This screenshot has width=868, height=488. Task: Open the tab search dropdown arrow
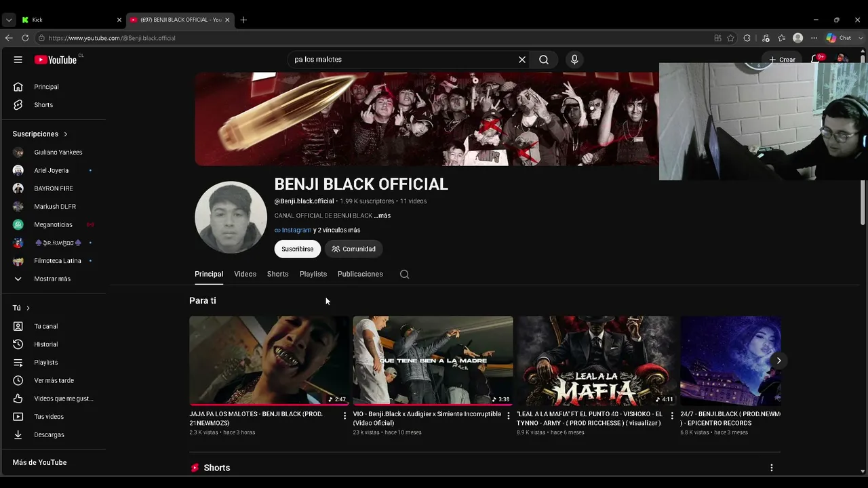[9, 20]
